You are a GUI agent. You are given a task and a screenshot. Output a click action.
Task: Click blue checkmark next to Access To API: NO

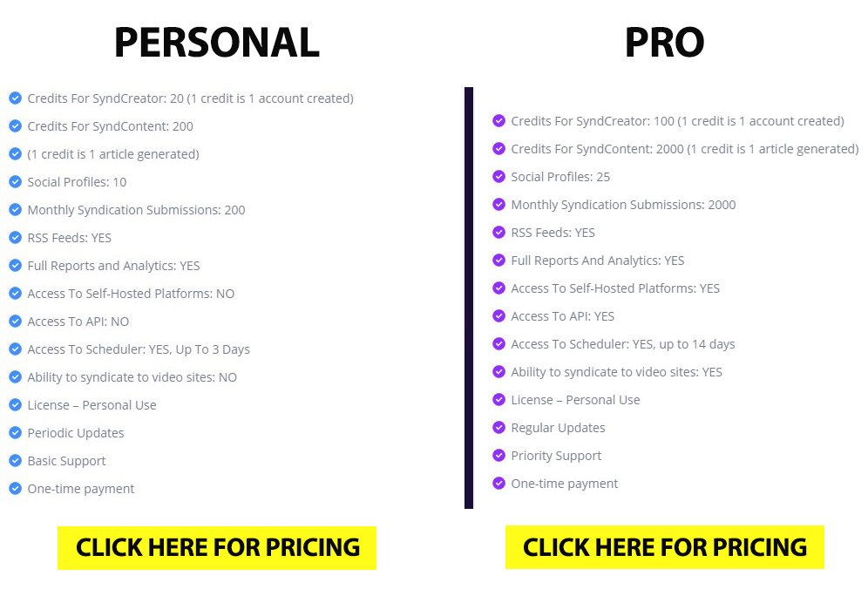click(15, 322)
